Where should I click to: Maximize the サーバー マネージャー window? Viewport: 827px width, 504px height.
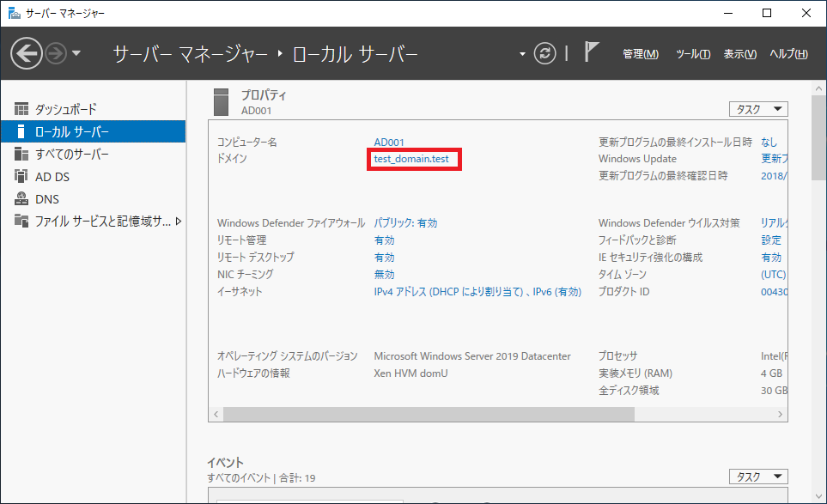pos(767,13)
